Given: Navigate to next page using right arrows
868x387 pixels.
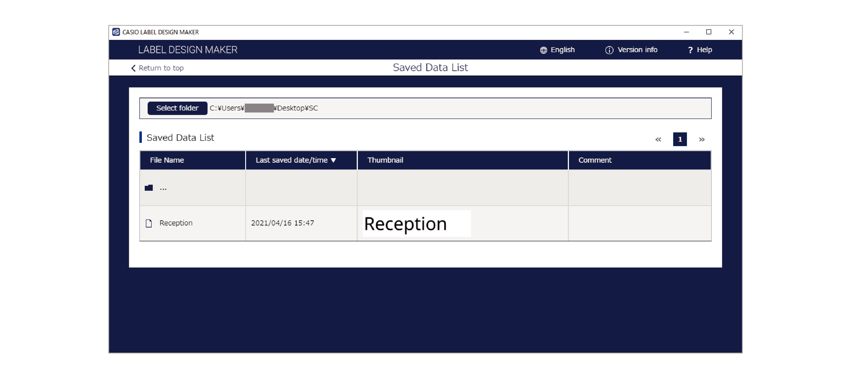Looking at the screenshot, I should 702,139.
